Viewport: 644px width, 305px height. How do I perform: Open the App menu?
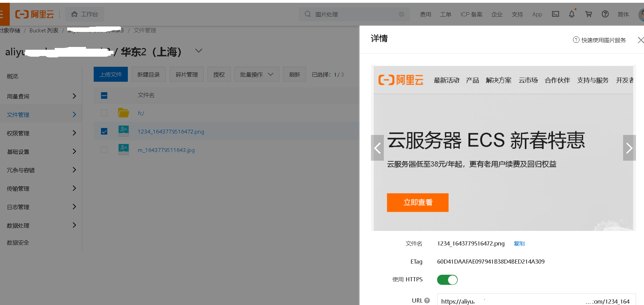click(x=537, y=14)
